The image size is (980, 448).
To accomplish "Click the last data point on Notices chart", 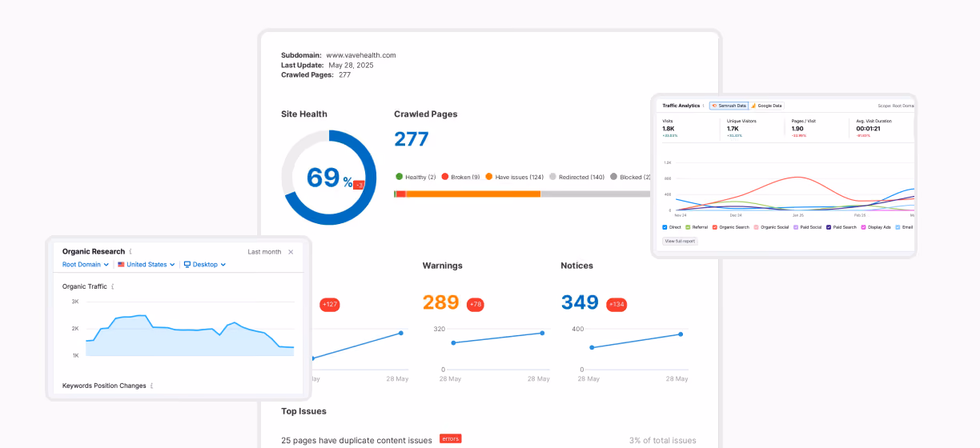I will click(x=681, y=334).
